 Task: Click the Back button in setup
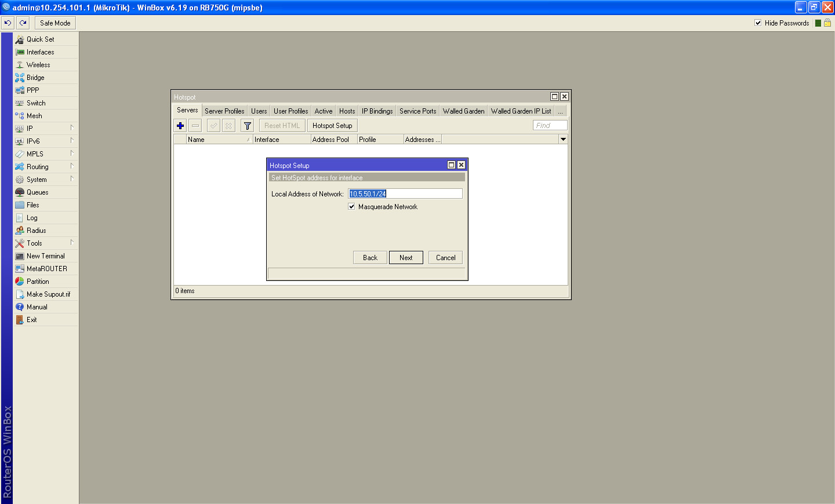[370, 258]
